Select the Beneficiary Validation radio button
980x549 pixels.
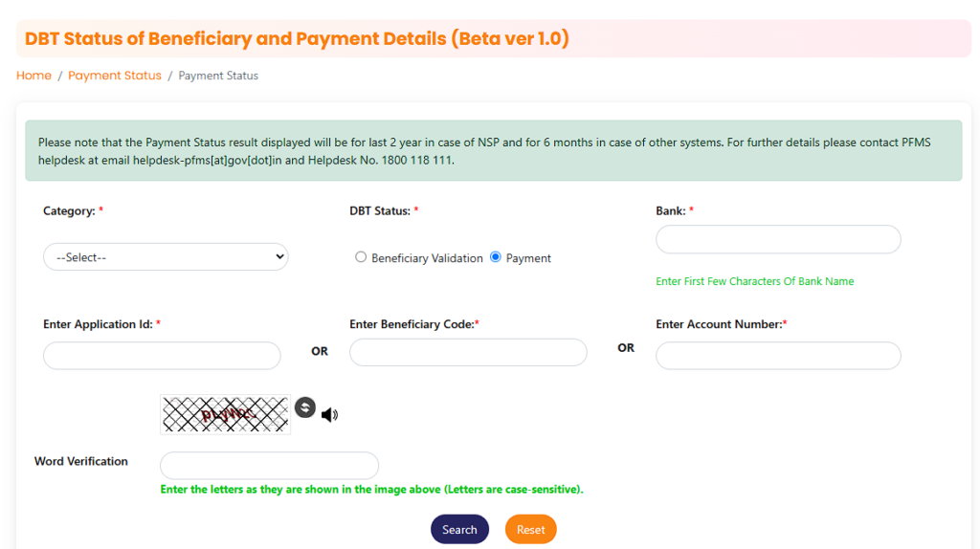(361, 257)
